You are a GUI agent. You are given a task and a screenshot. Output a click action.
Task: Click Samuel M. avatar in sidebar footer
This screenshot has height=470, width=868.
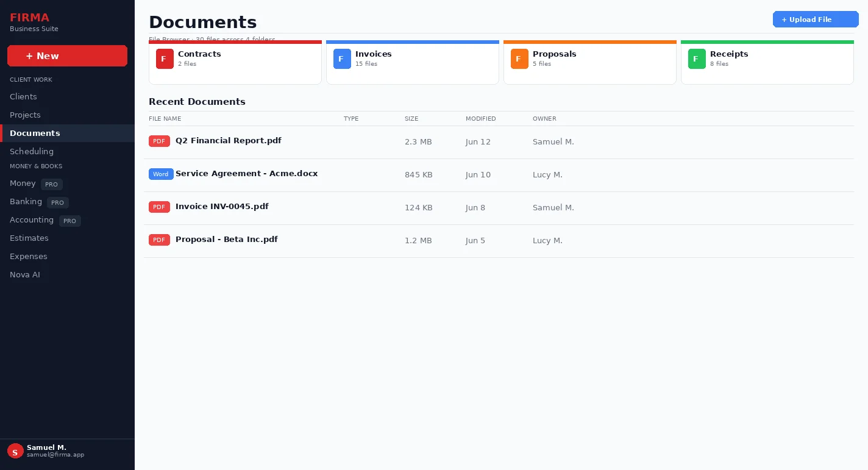(15, 451)
